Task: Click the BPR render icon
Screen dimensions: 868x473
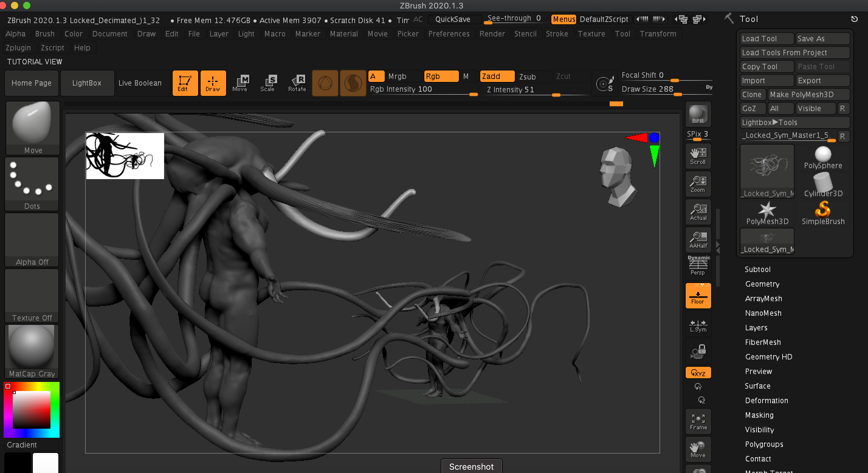Action: (x=698, y=114)
